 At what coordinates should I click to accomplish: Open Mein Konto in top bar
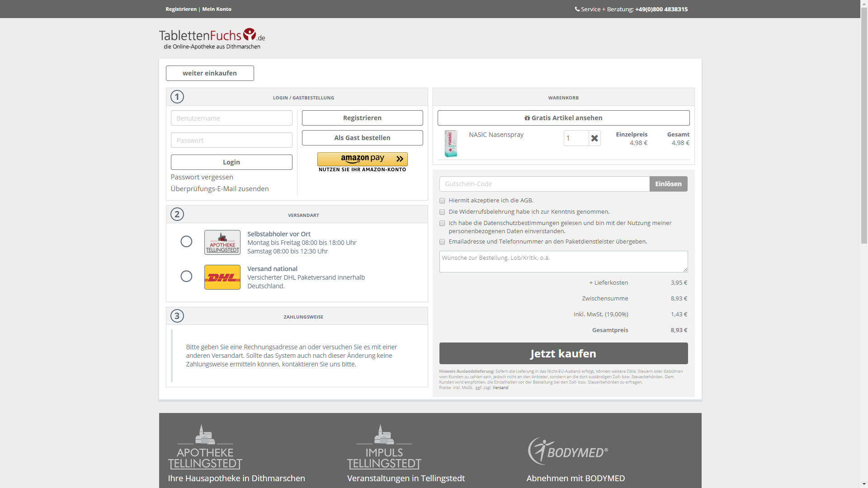coord(217,9)
